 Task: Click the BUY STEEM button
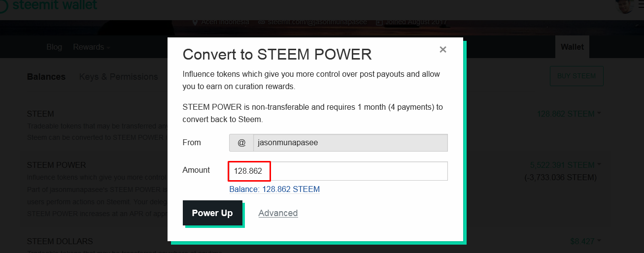576,76
